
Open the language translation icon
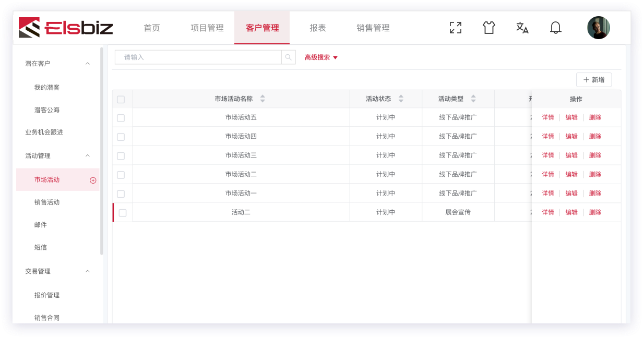tap(522, 28)
